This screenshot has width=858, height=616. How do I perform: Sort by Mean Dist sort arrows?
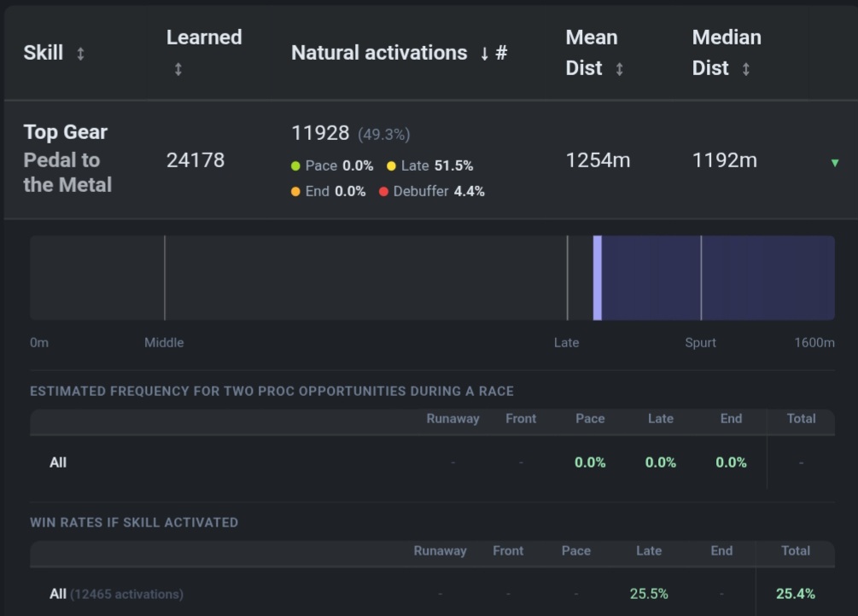click(619, 69)
